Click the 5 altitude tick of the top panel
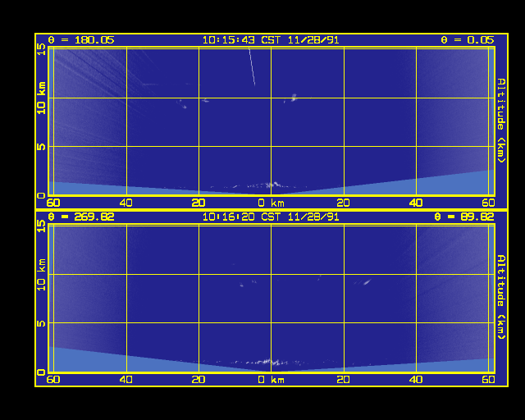This screenshot has width=525, height=420. pyautogui.click(x=41, y=147)
